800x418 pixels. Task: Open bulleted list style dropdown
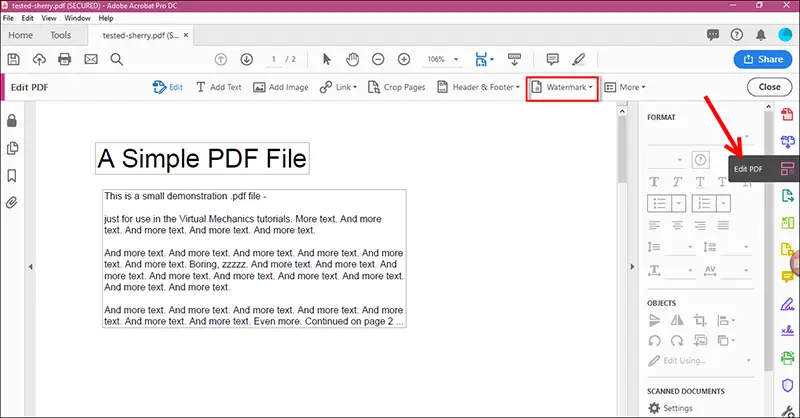coord(679,203)
